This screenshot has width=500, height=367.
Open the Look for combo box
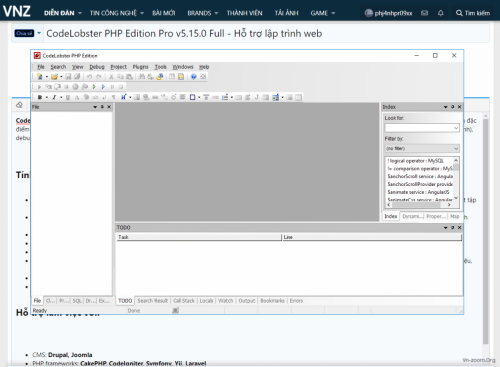tap(422, 128)
